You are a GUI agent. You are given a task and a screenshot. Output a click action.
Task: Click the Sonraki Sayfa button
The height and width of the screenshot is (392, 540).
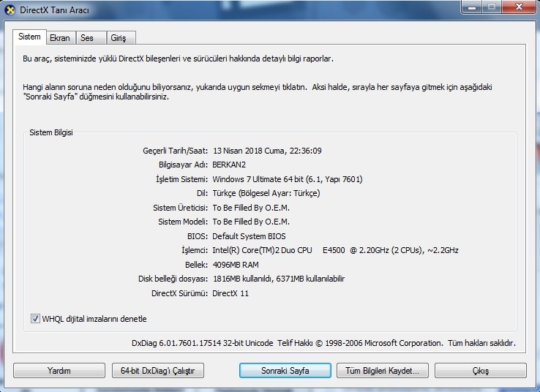pyautogui.click(x=285, y=371)
